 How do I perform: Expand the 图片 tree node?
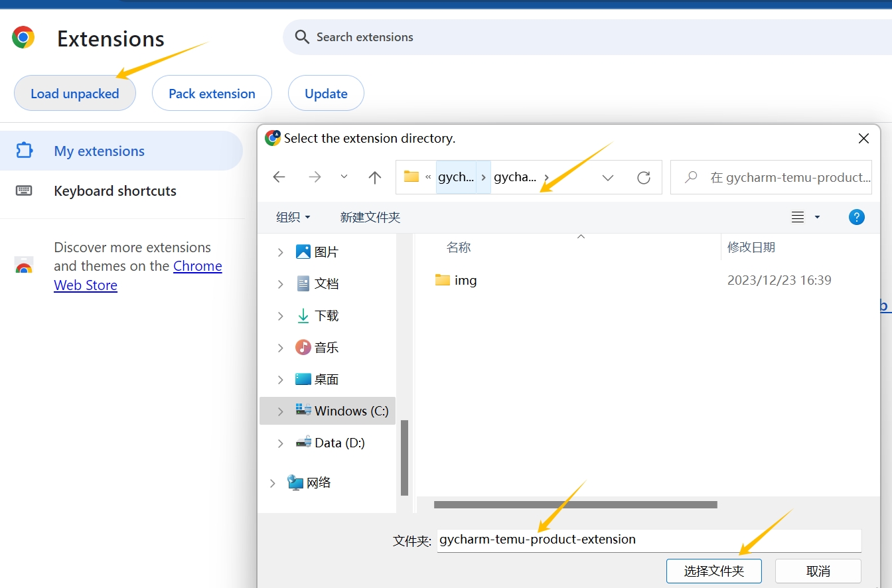[x=280, y=252]
